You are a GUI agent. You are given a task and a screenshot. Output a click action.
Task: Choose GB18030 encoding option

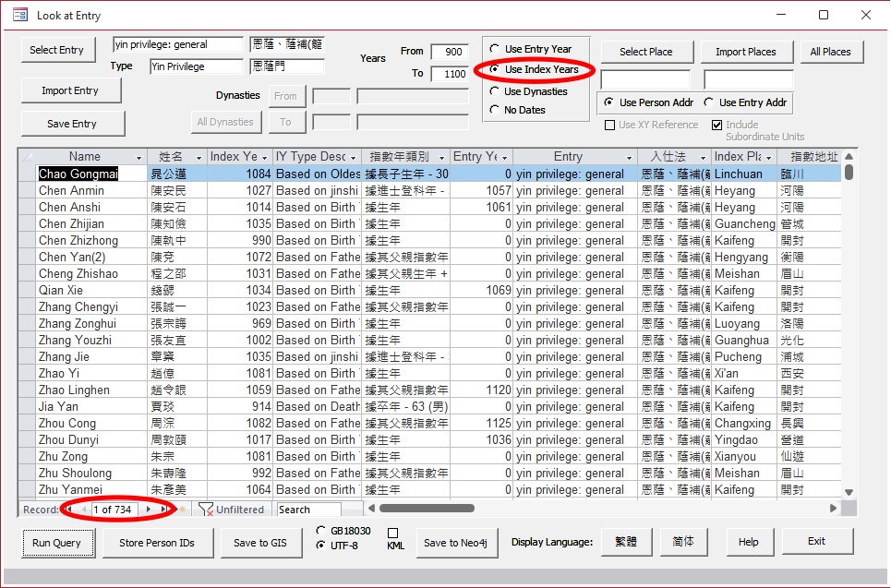coord(320,531)
